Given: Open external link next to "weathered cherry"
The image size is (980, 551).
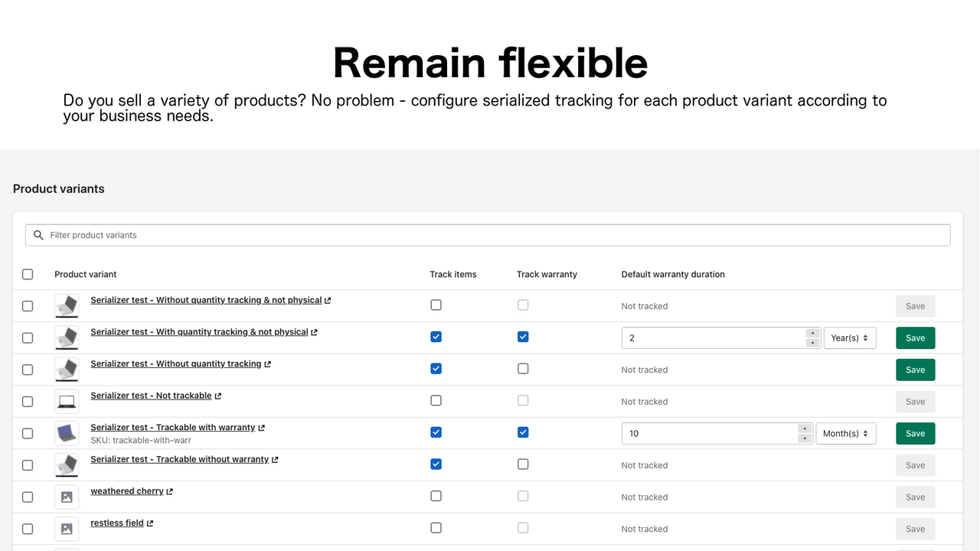Looking at the screenshot, I should (170, 491).
